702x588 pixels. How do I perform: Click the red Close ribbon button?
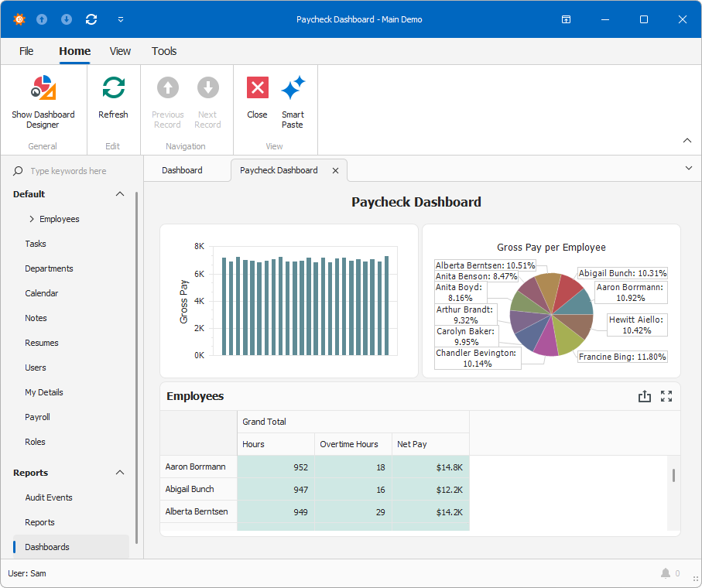[x=258, y=97]
